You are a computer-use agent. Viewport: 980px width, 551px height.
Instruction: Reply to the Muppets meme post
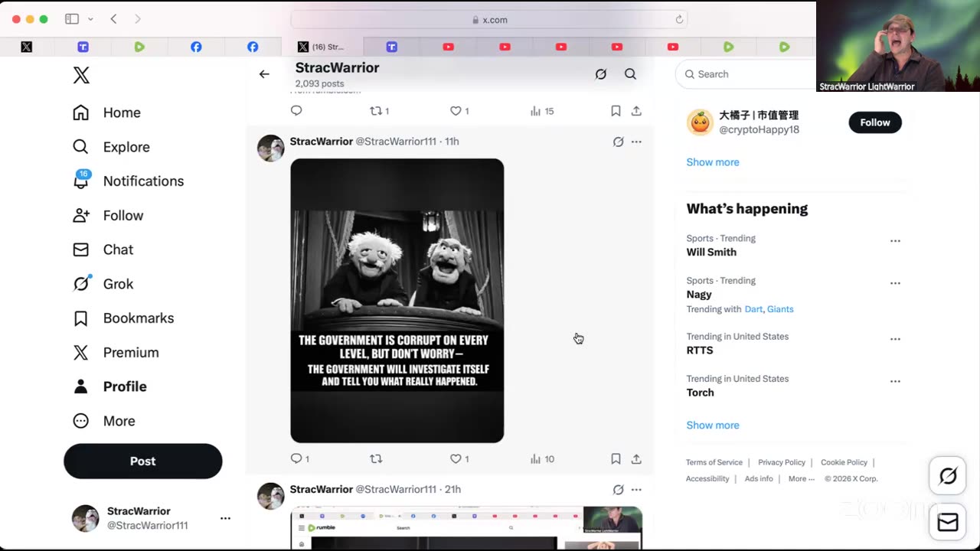[x=299, y=459]
